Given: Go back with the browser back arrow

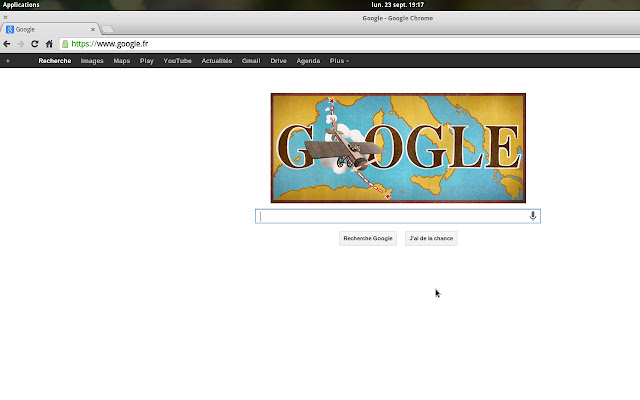Looking at the screenshot, I should pos(7,44).
